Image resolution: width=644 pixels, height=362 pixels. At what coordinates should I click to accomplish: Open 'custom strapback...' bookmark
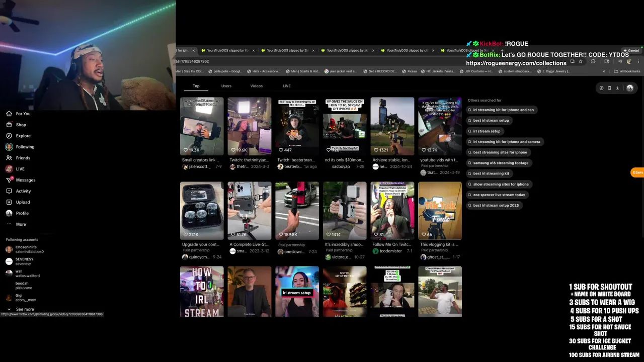point(516,71)
